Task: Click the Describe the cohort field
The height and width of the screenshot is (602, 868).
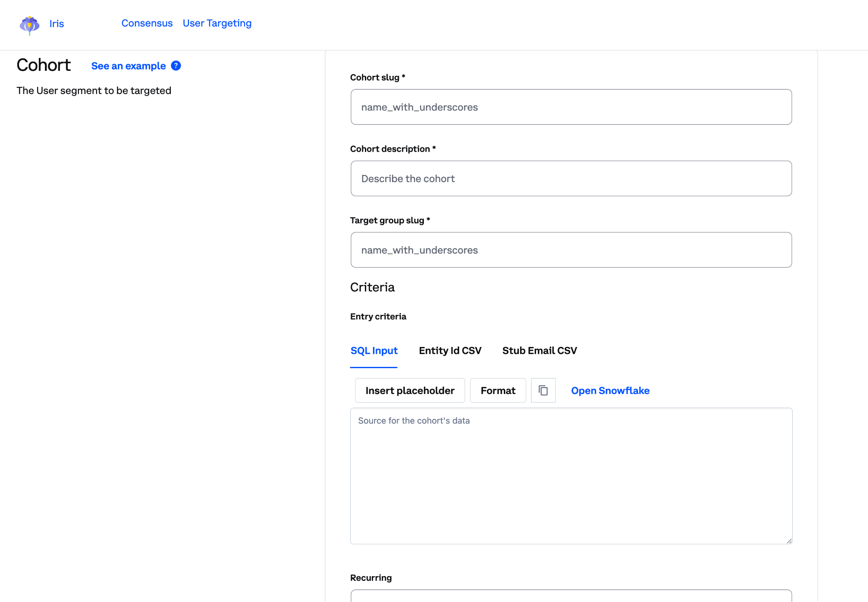Action: [x=571, y=178]
